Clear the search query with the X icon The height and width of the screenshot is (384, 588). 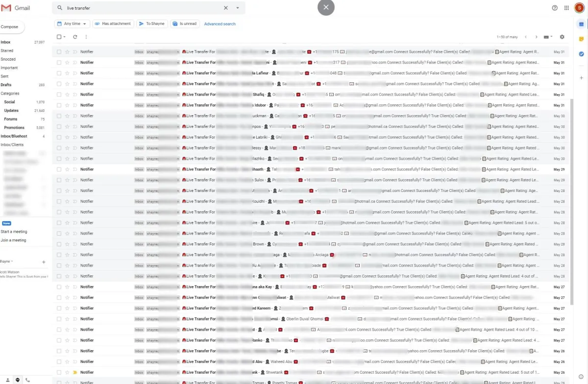click(226, 8)
